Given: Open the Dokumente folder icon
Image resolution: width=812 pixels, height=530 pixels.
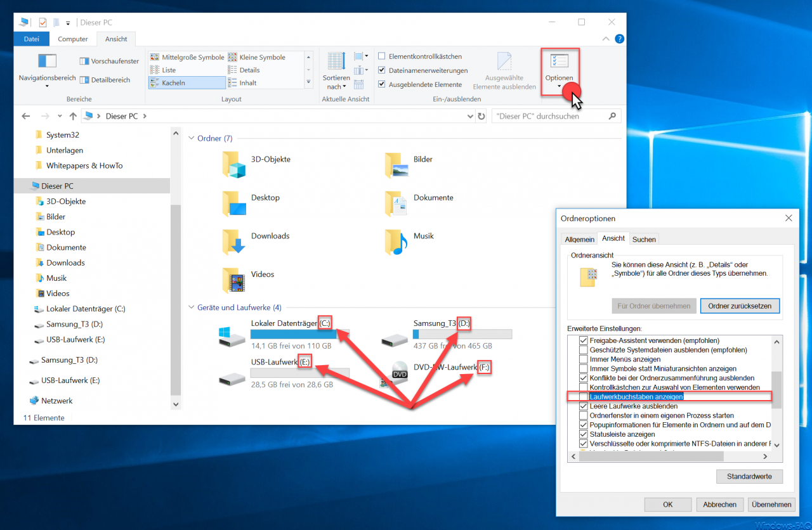Looking at the screenshot, I should click(396, 204).
